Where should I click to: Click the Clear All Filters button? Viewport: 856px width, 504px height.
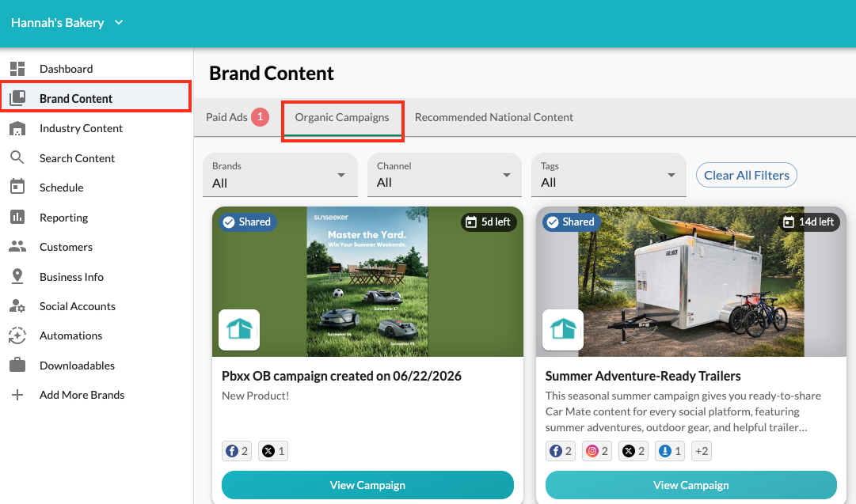(746, 175)
